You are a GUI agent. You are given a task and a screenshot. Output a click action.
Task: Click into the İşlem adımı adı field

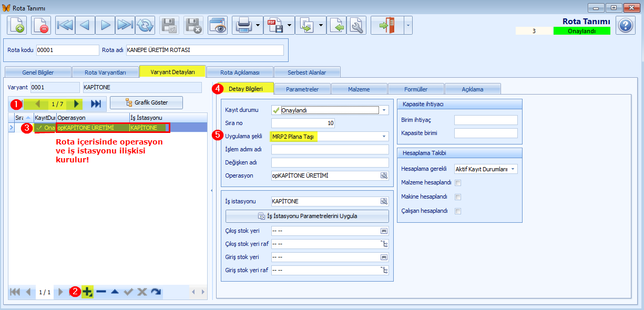click(330, 150)
